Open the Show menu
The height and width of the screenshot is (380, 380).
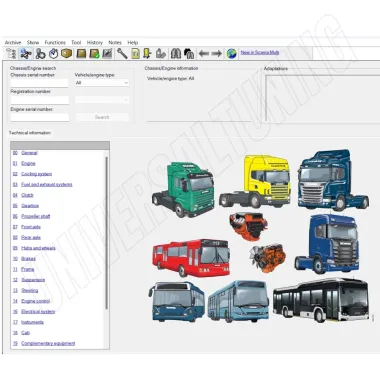33,42
